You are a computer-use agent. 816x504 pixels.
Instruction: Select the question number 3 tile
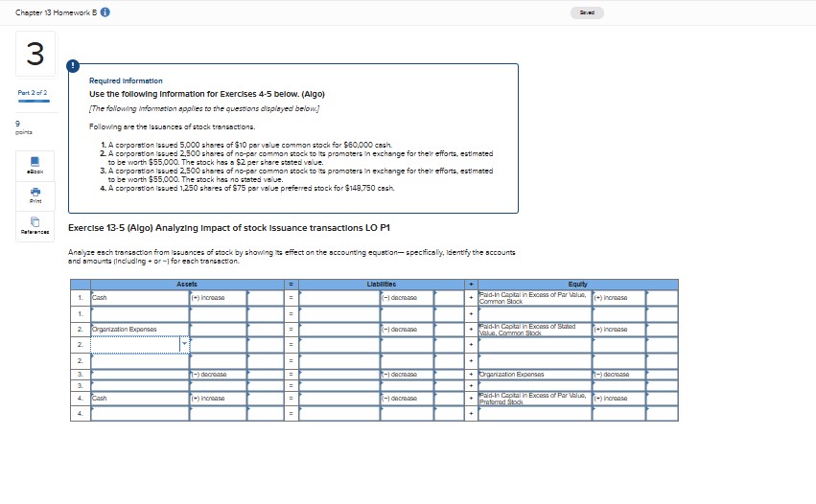(35, 54)
